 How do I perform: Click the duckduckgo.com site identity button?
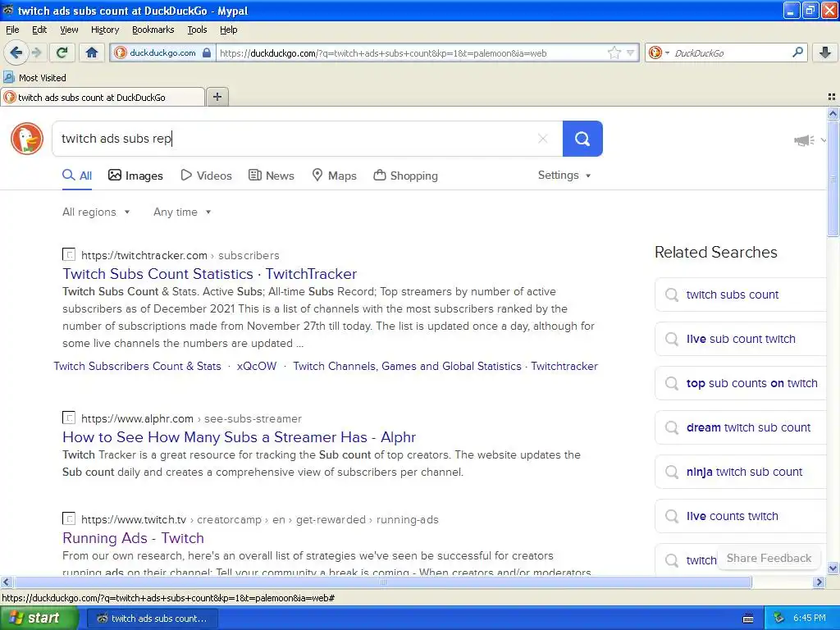pyautogui.click(x=162, y=52)
